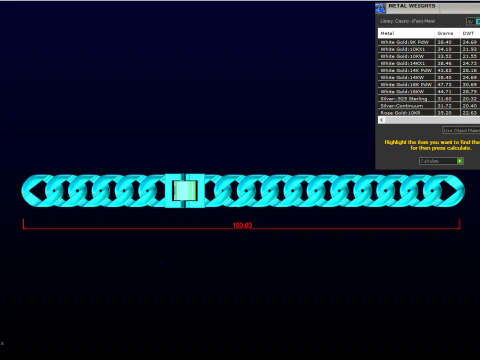480x360 pixels.
Task: Click the 44.71 grams cell
Action: [447, 91]
